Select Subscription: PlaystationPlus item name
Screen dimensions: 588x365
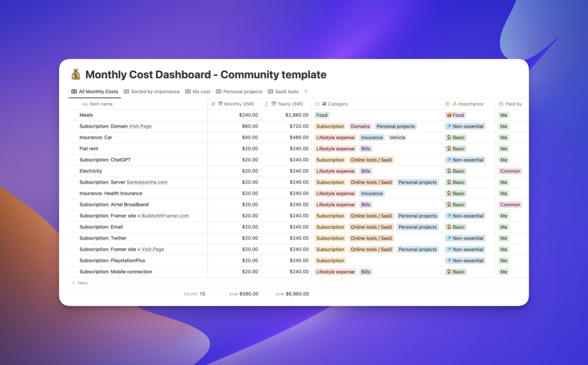pos(112,260)
